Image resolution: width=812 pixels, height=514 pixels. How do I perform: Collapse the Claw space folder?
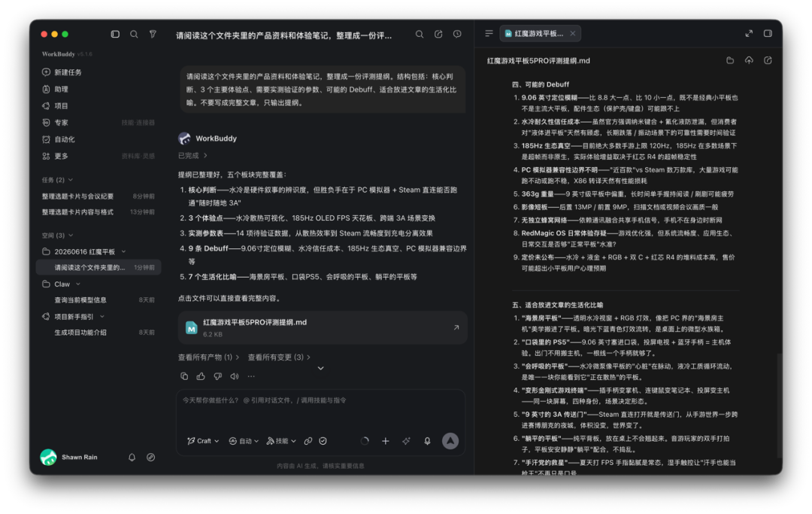pos(78,284)
